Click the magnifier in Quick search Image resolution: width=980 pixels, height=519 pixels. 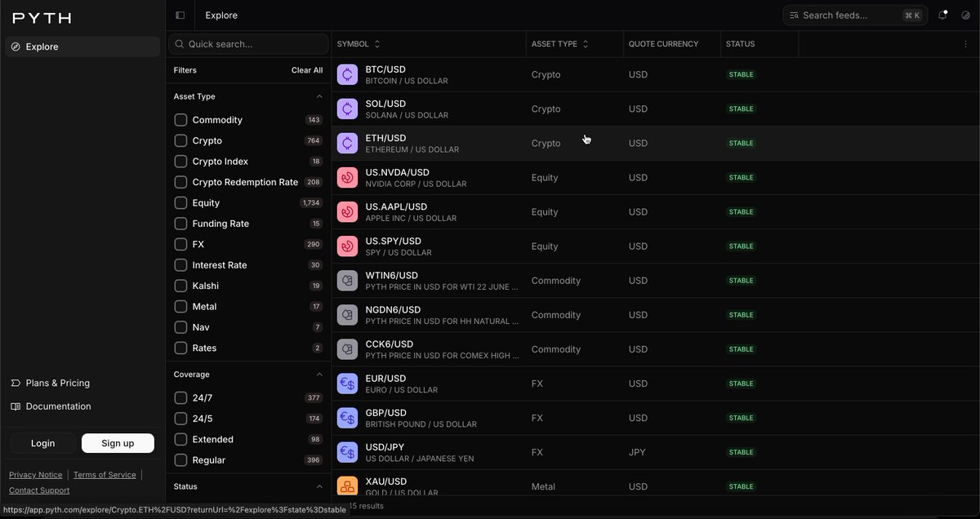tap(179, 44)
